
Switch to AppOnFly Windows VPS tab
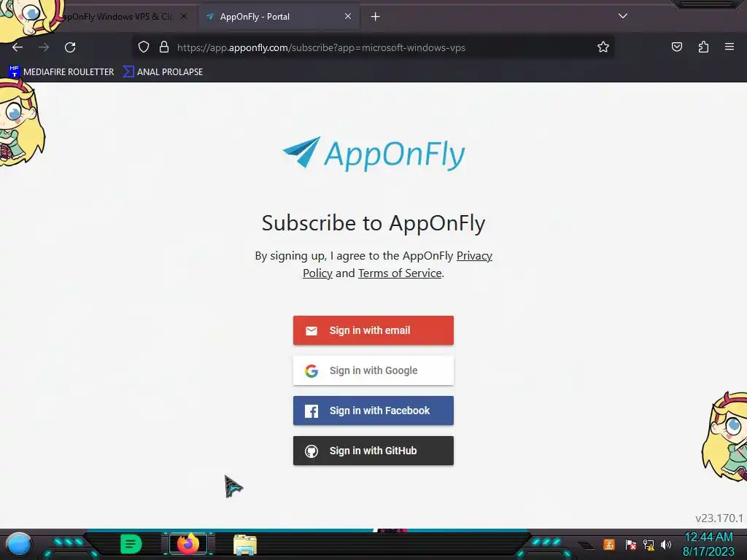coord(117,17)
